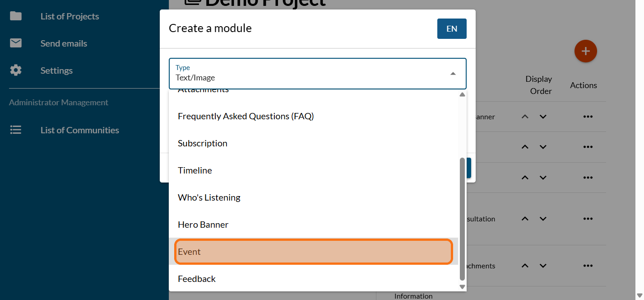
Task: Open actions menu for the Banner row
Action: click(x=587, y=117)
